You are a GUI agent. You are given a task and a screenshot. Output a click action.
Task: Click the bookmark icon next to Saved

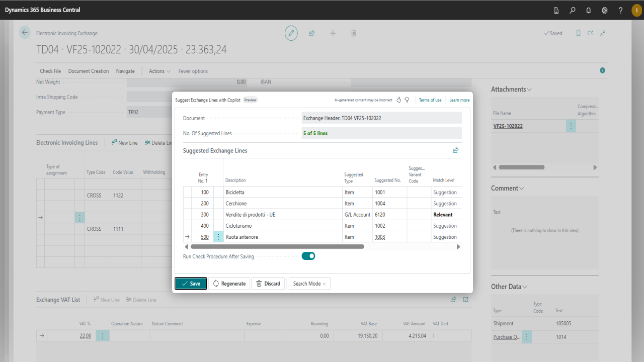click(578, 33)
